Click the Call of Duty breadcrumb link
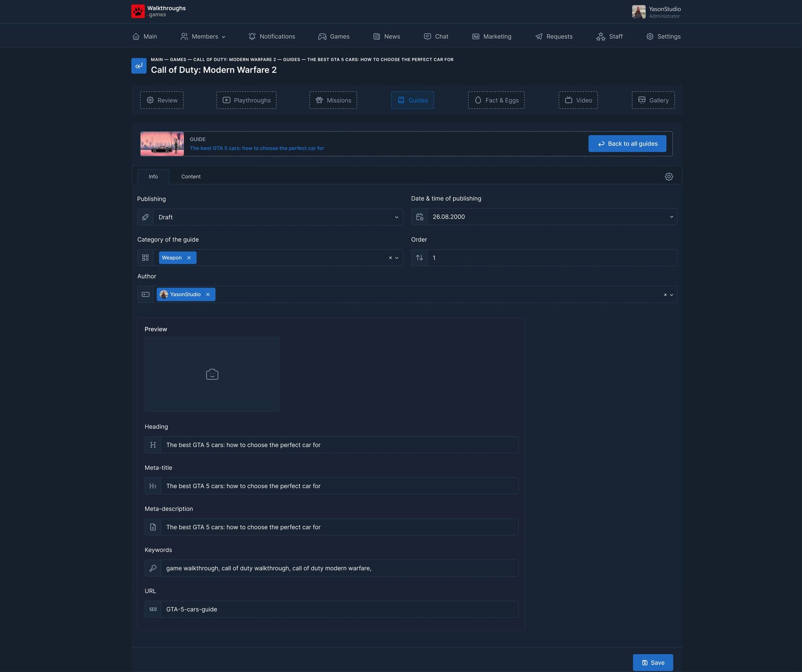The height and width of the screenshot is (672, 802). tap(234, 60)
